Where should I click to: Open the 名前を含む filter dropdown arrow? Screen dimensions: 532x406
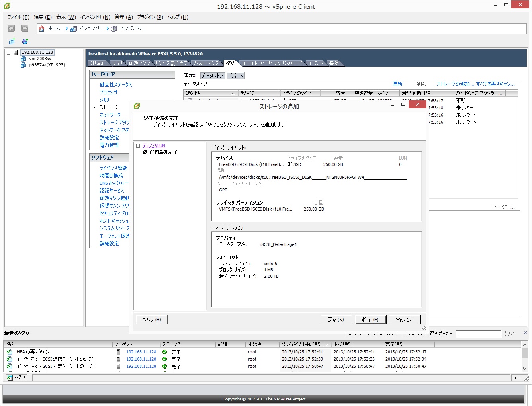pyautogui.click(x=451, y=334)
